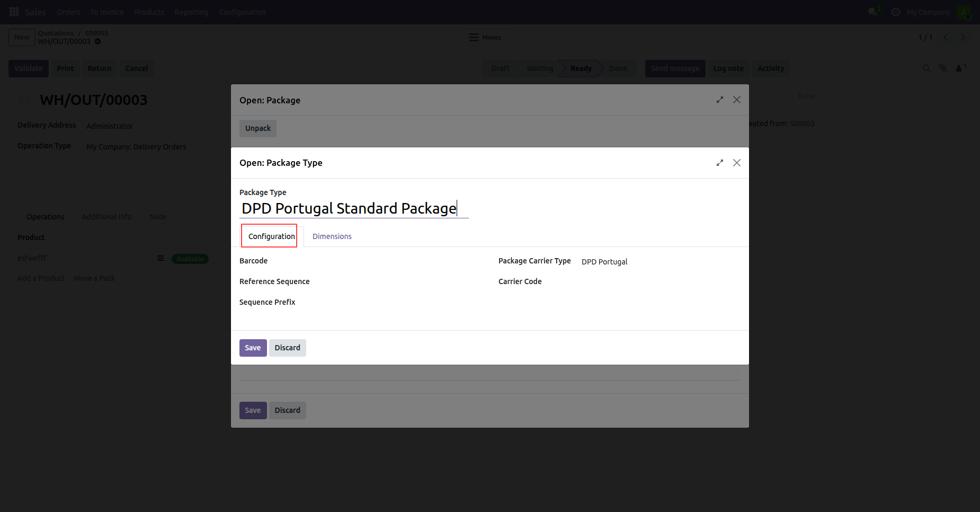This screenshot has width=980, height=512.
Task: Click the Activity button in chatter
Action: [x=771, y=68]
